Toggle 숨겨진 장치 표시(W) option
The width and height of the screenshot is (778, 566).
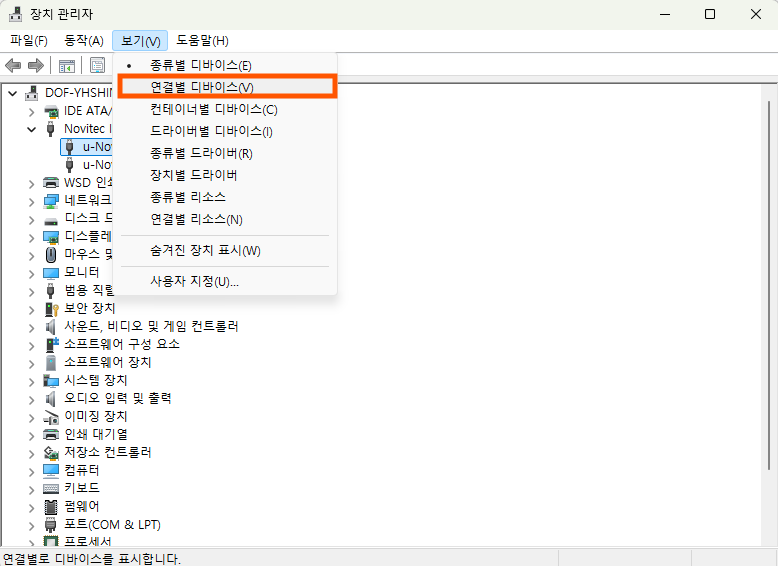click(205, 251)
